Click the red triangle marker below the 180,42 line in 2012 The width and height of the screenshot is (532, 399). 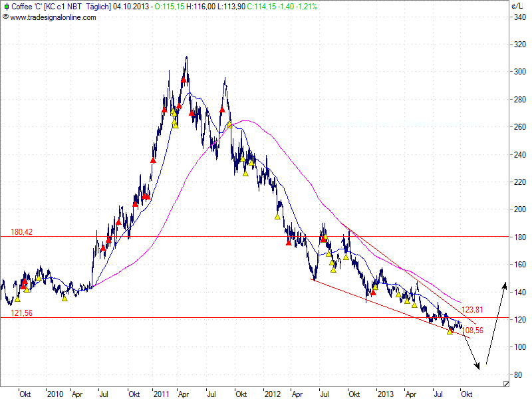pyautogui.click(x=289, y=243)
